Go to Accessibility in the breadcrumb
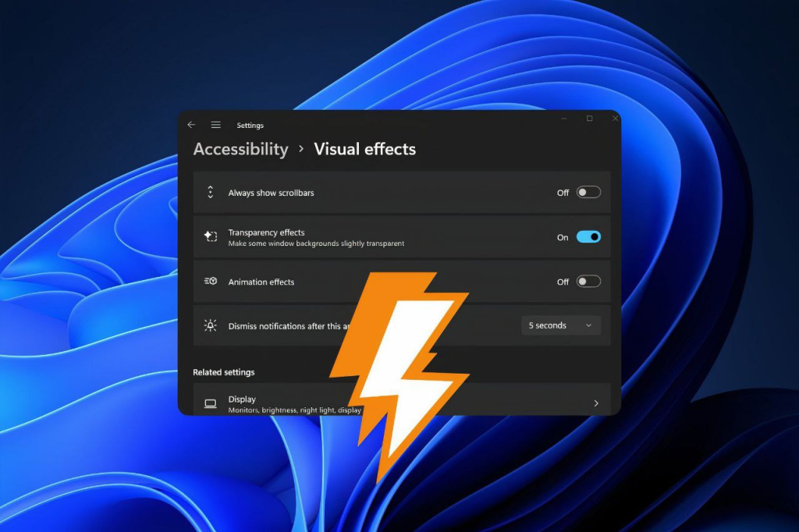Viewport: 799px width, 532px height. (x=240, y=149)
